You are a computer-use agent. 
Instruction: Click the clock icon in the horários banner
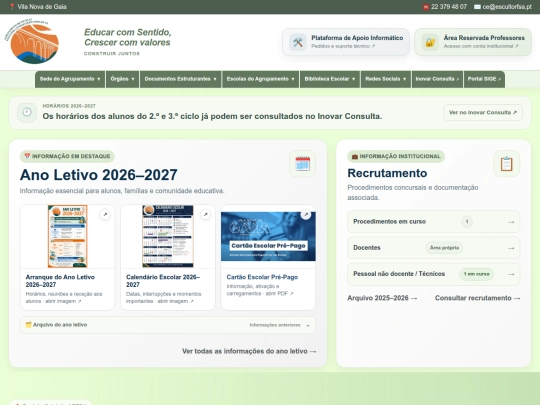click(27, 112)
